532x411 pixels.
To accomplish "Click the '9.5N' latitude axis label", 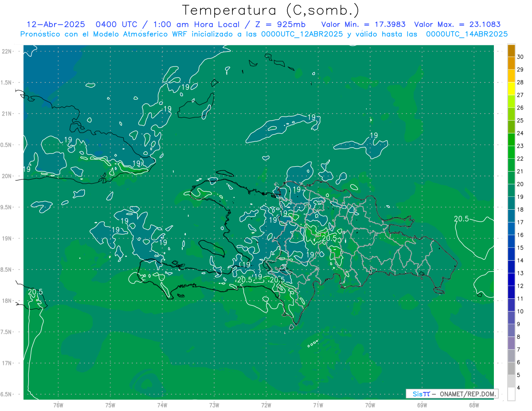I will [x=7, y=207].
